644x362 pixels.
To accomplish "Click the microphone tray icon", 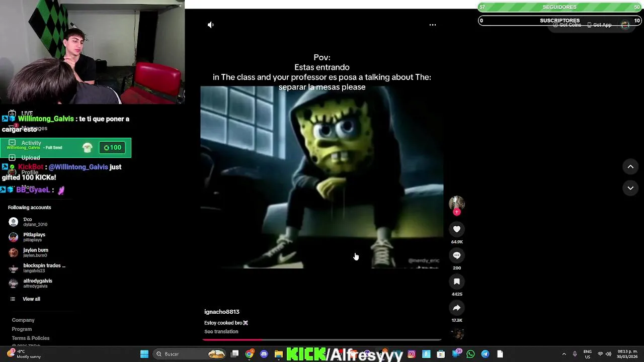I will point(575,354).
